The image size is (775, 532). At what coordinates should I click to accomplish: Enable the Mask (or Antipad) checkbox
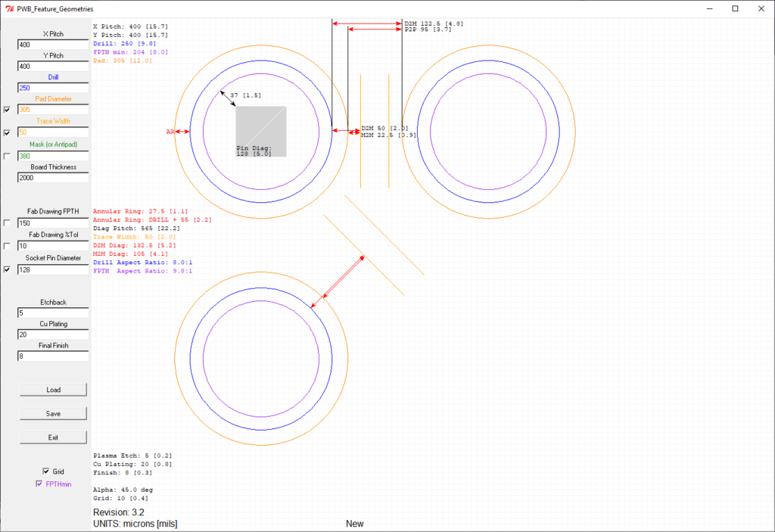click(8, 156)
